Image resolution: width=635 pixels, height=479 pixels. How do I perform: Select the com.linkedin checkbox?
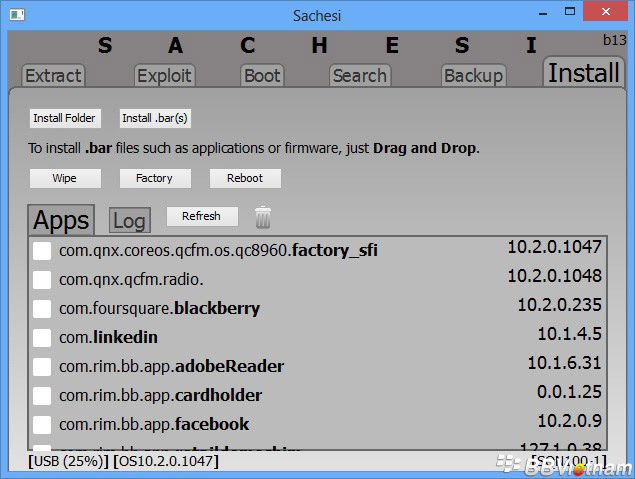click(42, 338)
